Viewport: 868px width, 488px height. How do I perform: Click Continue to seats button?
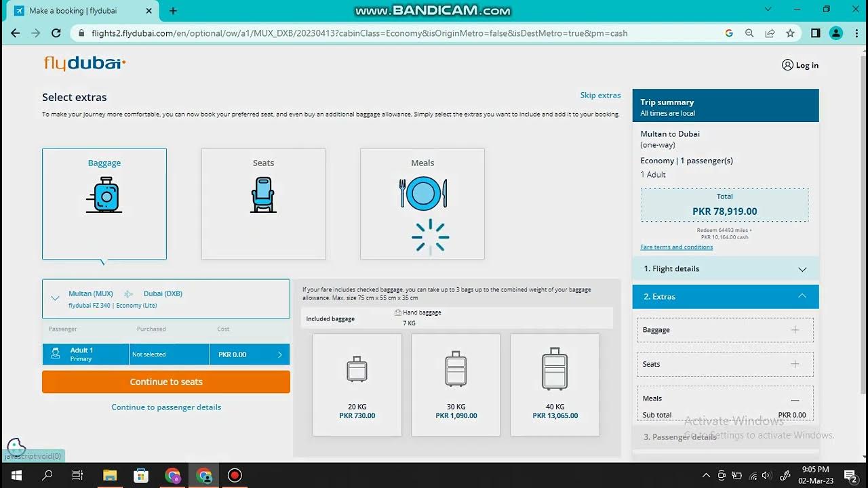(166, 382)
